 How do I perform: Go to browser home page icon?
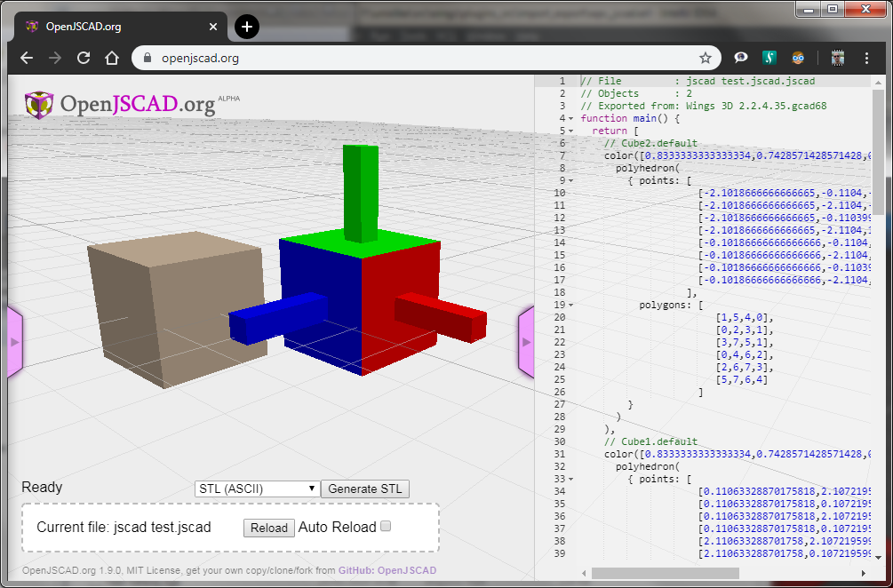[x=112, y=58]
